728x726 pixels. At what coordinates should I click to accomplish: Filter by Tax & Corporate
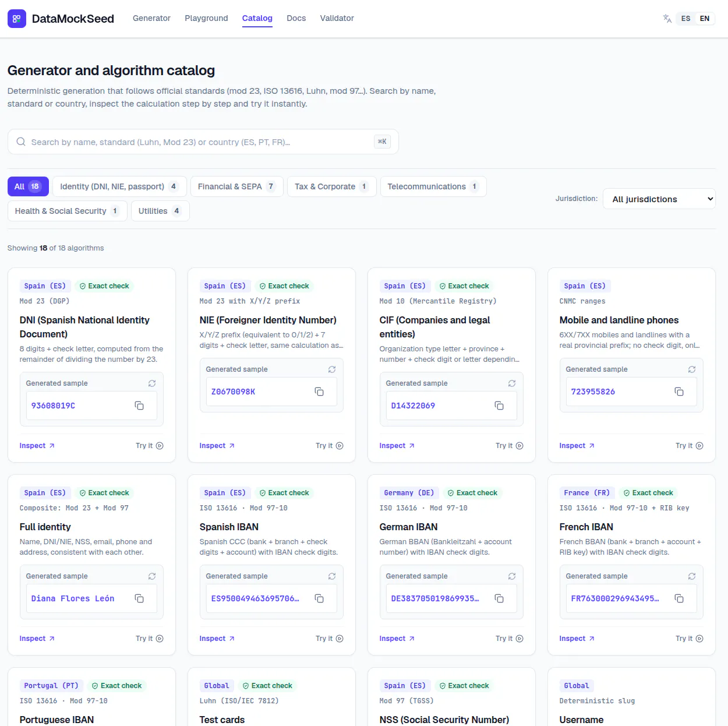(332, 186)
